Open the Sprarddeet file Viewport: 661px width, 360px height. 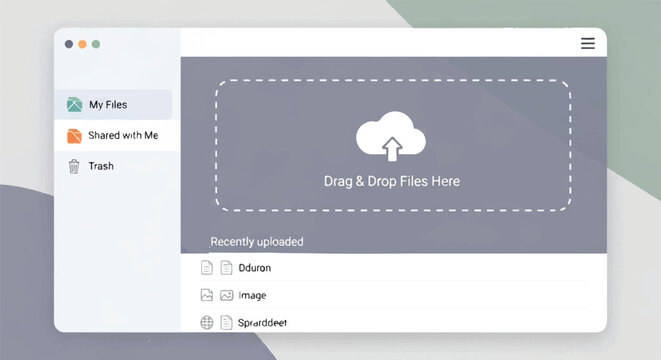pos(394,322)
